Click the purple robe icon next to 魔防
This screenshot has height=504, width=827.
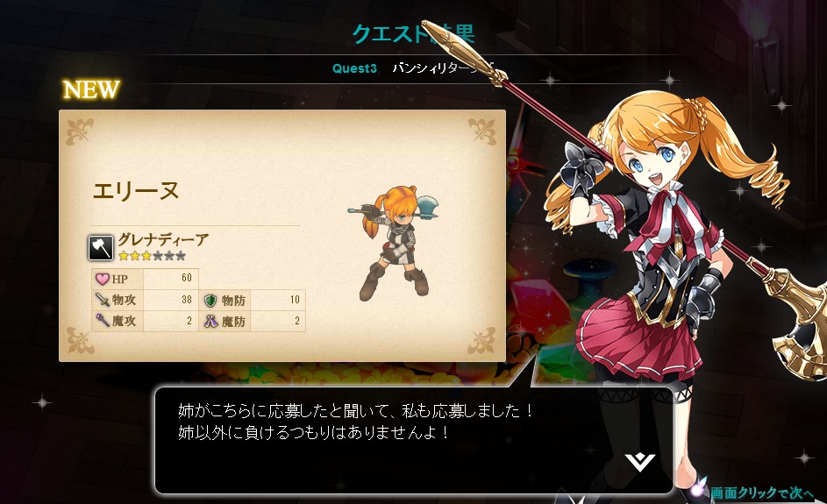pyautogui.click(x=211, y=321)
